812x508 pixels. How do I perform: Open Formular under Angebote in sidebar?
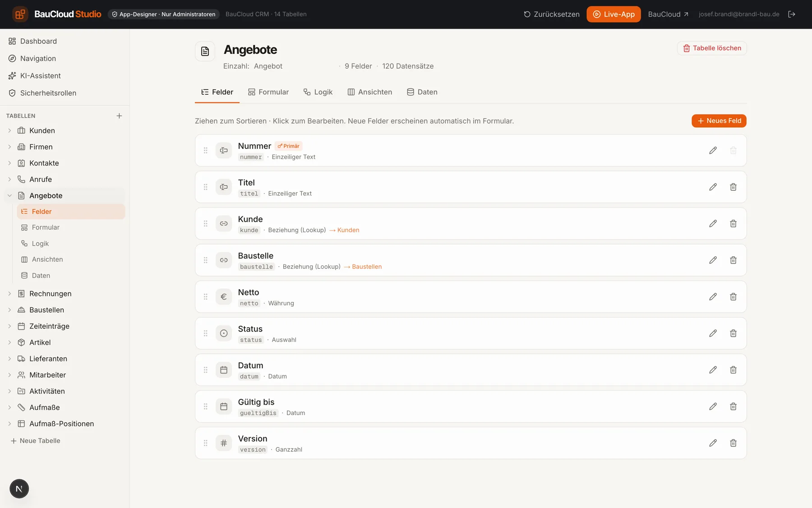click(x=71, y=227)
